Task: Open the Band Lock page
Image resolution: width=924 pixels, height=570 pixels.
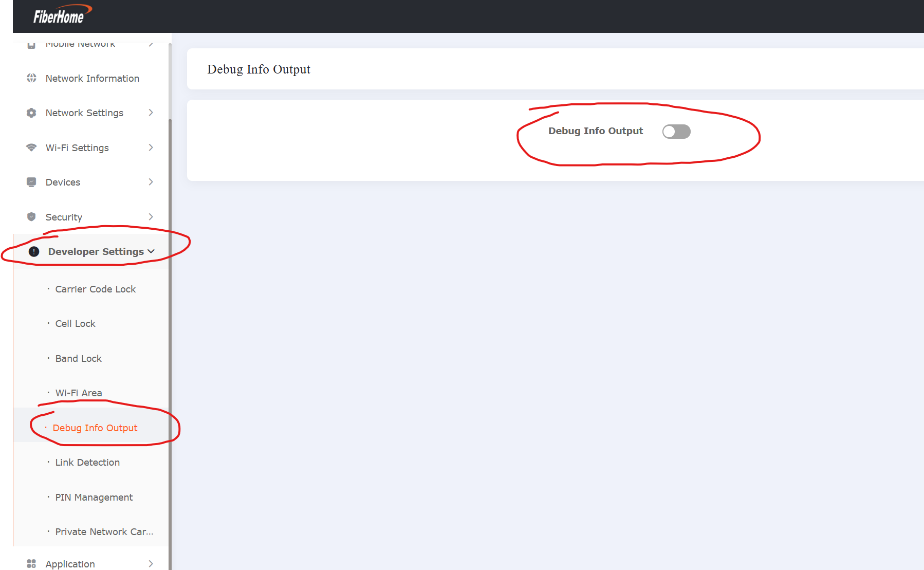Action: [78, 358]
